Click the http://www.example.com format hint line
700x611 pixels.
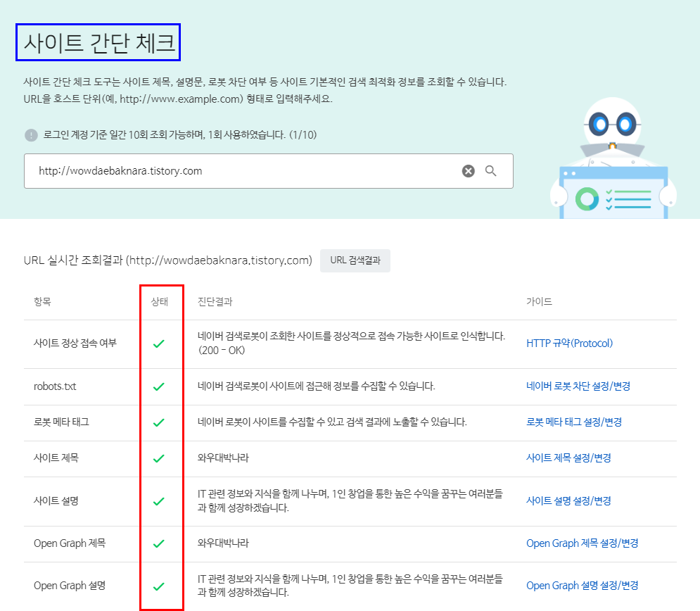pos(178,99)
